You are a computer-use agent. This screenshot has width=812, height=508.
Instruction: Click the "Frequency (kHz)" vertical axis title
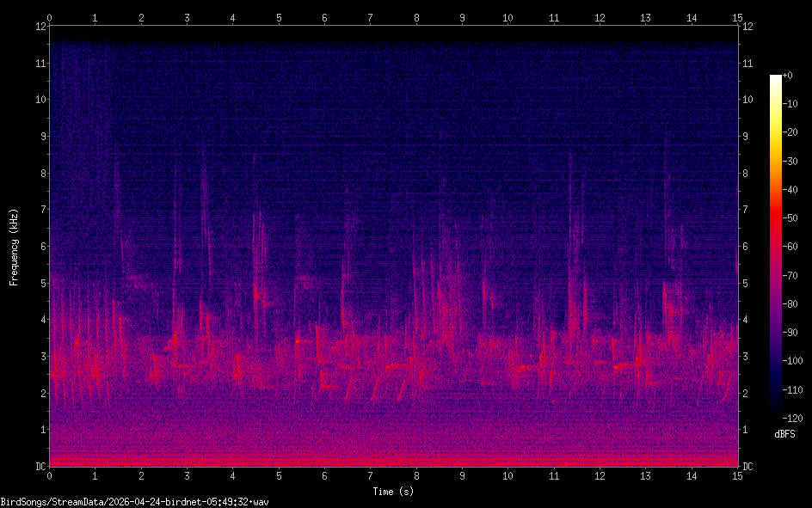tap(14, 247)
